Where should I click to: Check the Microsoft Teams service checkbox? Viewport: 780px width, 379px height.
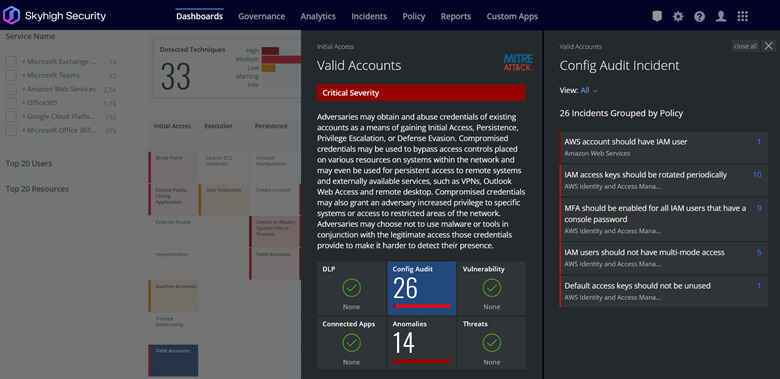click(11, 76)
